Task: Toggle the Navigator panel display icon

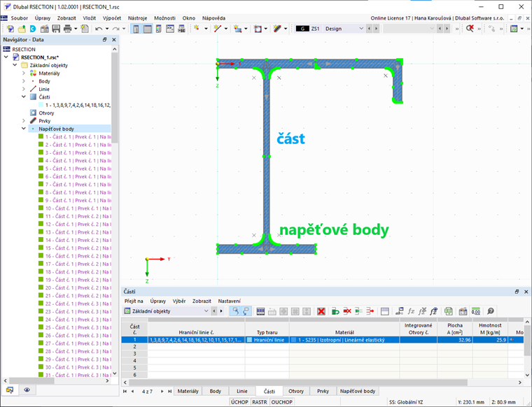Action: point(136,29)
